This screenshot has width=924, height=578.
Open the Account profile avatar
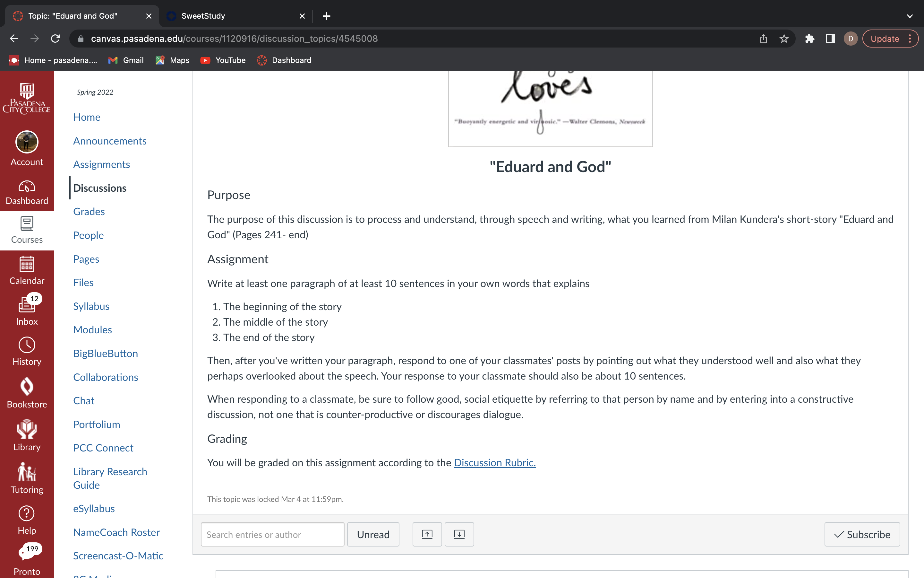(x=27, y=142)
